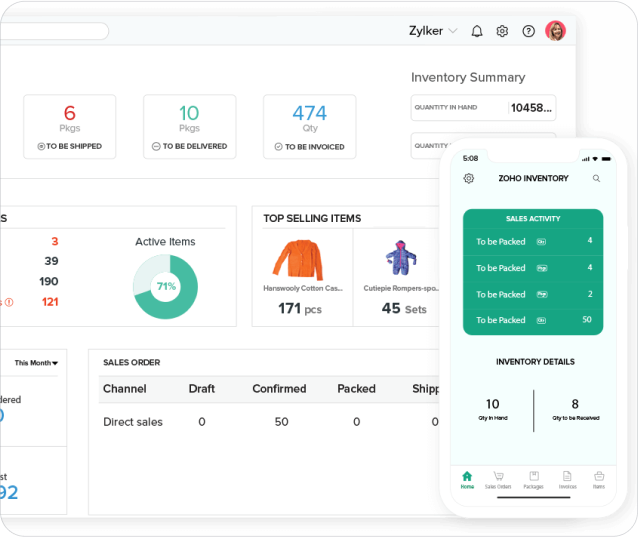The width and height of the screenshot is (638, 537).
Task: Expand the Zylker organization dropdown
Action: coord(433,31)
